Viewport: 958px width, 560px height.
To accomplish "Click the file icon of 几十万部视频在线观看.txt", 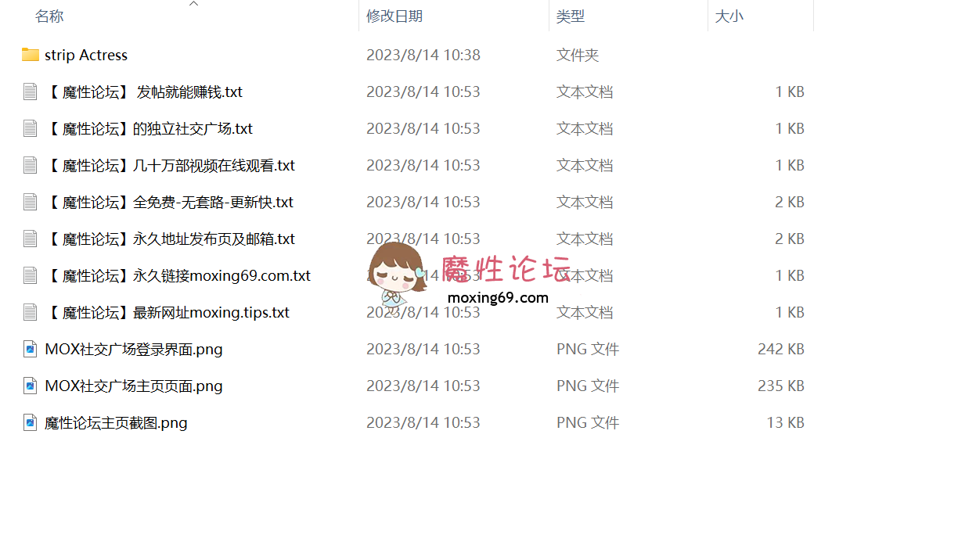I will [x=31, y=165].
